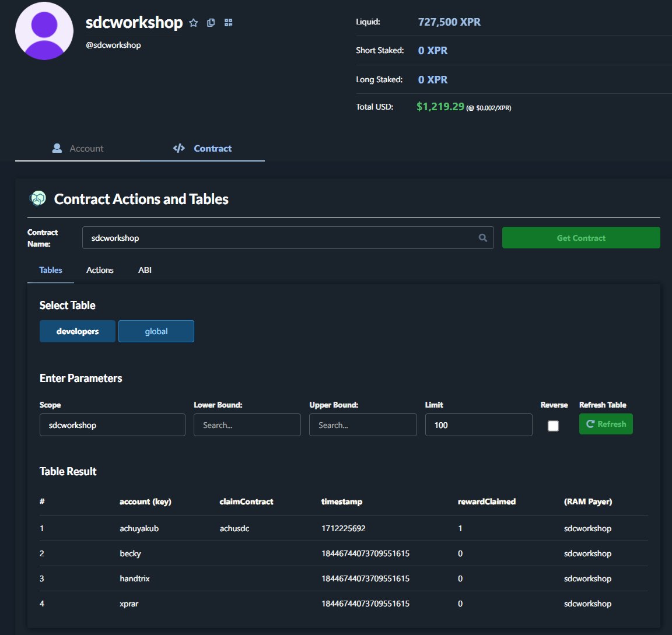Click the 727,500 XPR liquid balance
This screenshot has height=635, width=672.
(x=449, y=22)
